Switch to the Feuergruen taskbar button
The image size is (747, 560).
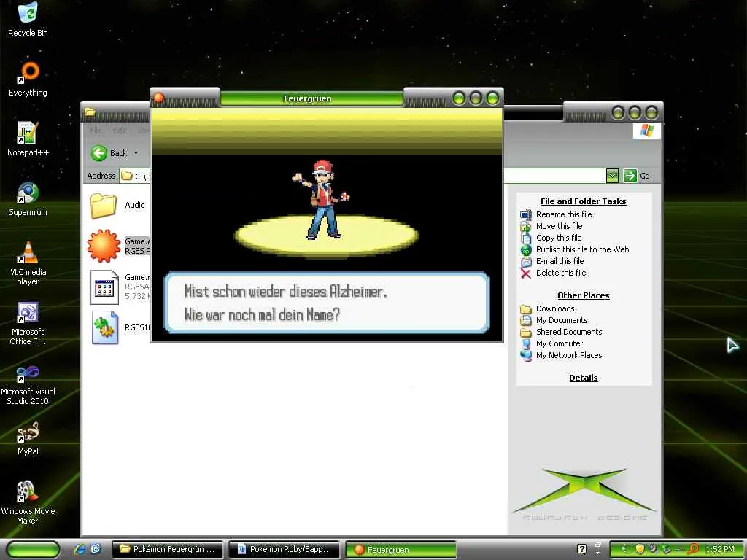pyautogui.click(x=400, y=549)
